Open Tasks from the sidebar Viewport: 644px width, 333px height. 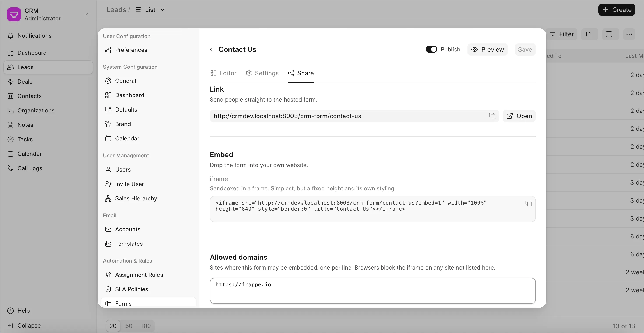coord(48,139)
